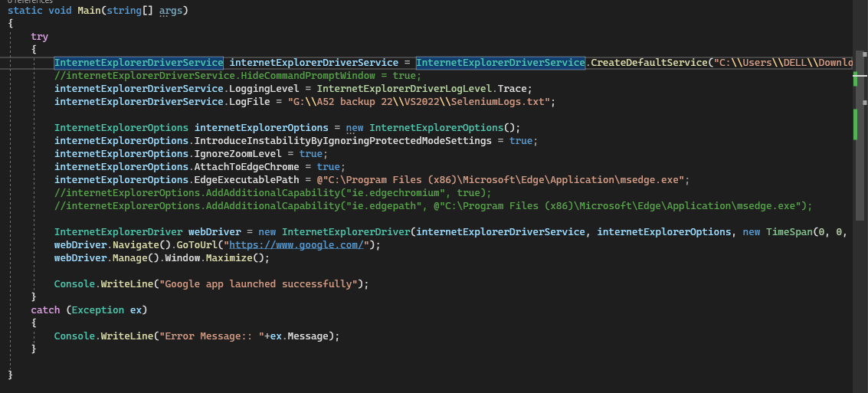Click the LogFile property
Viewport: 868px width, 393px height.
pyautogui.click(x=249, y=102)
